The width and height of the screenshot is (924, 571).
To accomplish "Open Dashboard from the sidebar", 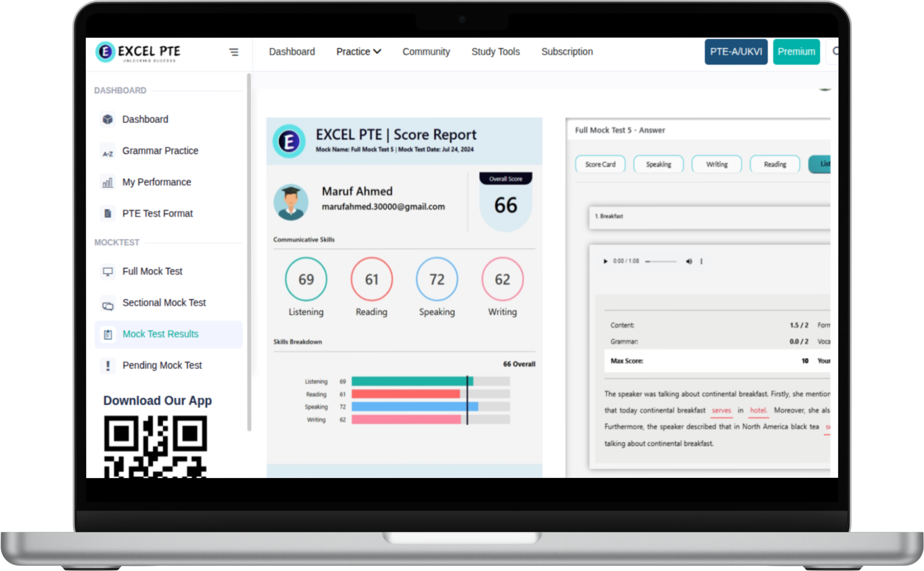I will 145,119.
